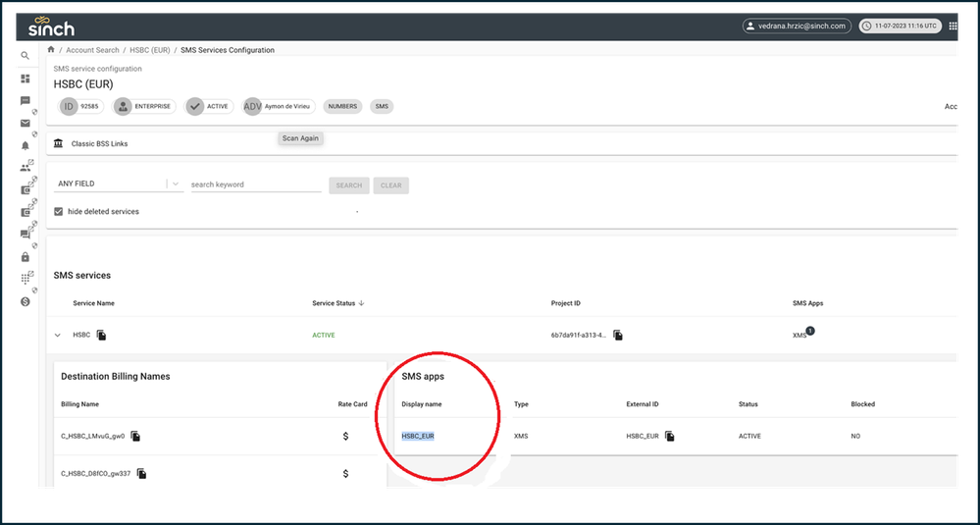Click the CLEAR button

[x=391, y=185]
